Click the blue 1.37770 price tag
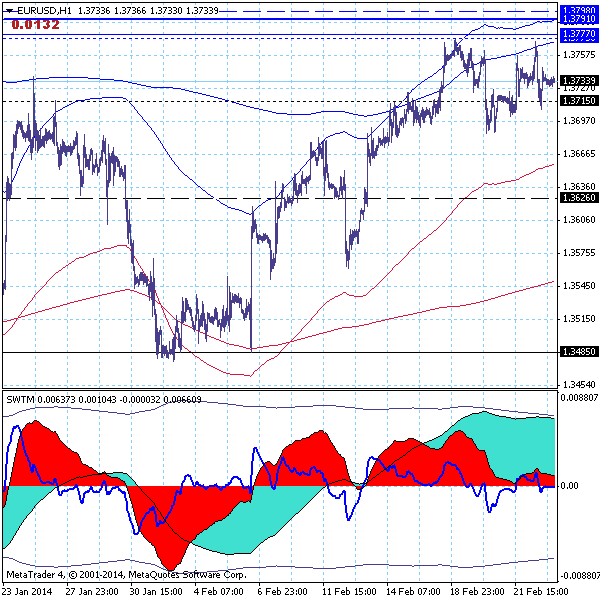 579,35
